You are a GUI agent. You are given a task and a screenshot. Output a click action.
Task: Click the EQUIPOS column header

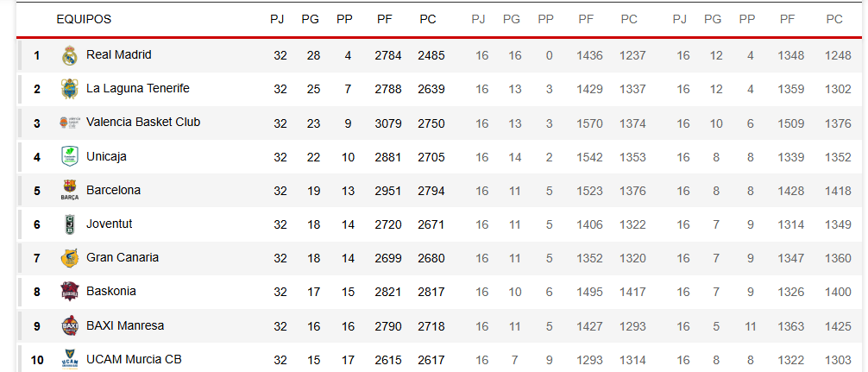pyautogui.click(x=84, y=19)
